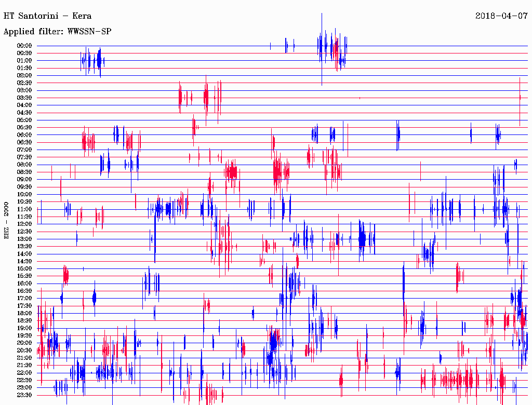
Task: Click the date label 2018-04-07
Action: coord(500,16)
